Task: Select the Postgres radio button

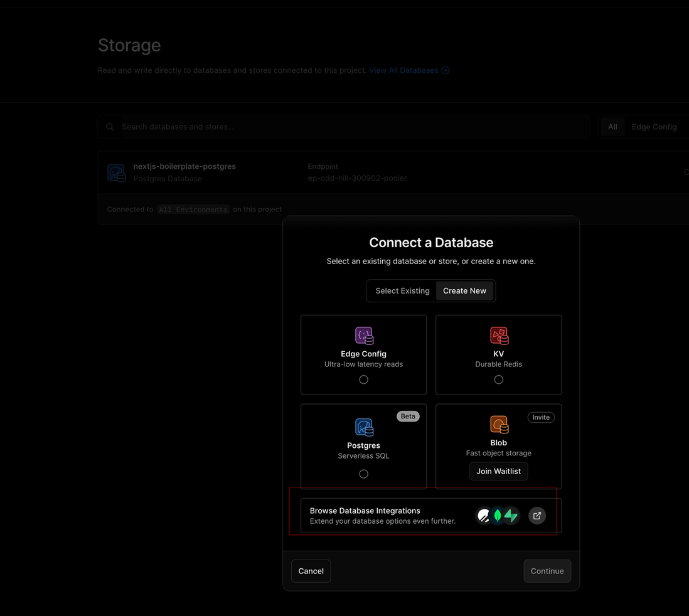Action: (x=363, y=474)
